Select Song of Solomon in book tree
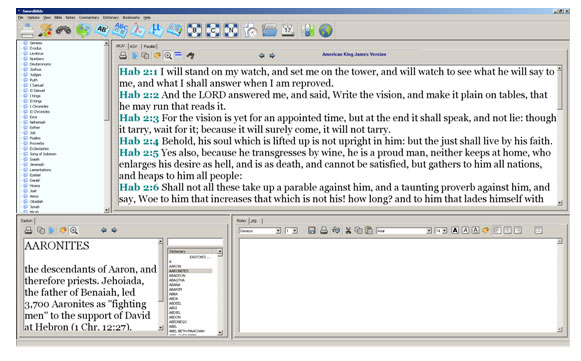The width and height of the screenshot is (581, 361). click(43, 154)
